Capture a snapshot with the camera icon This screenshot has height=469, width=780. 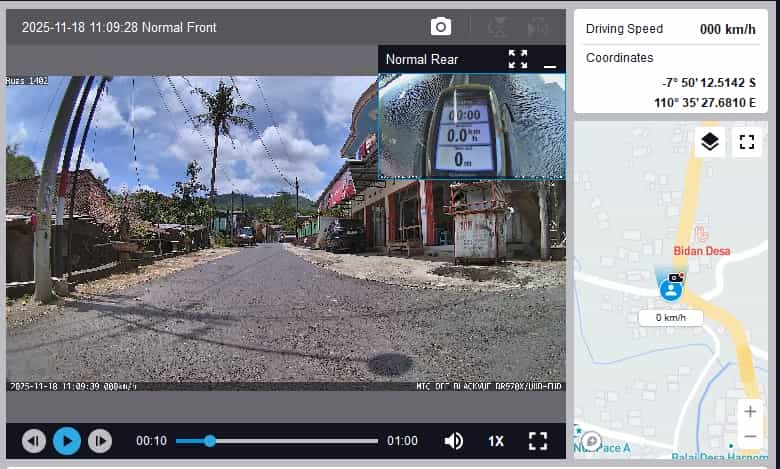440,27
